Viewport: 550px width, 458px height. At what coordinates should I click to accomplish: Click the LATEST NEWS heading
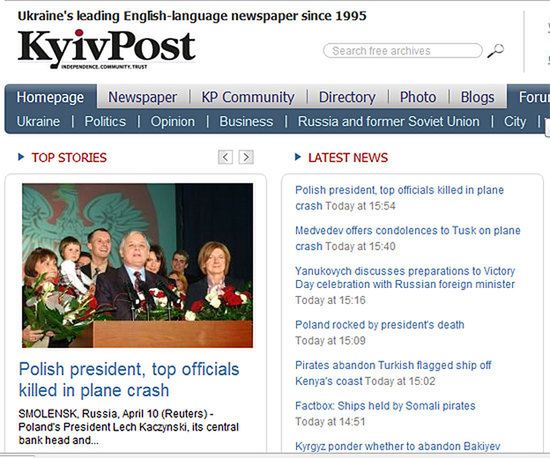(x=348, y=157)
